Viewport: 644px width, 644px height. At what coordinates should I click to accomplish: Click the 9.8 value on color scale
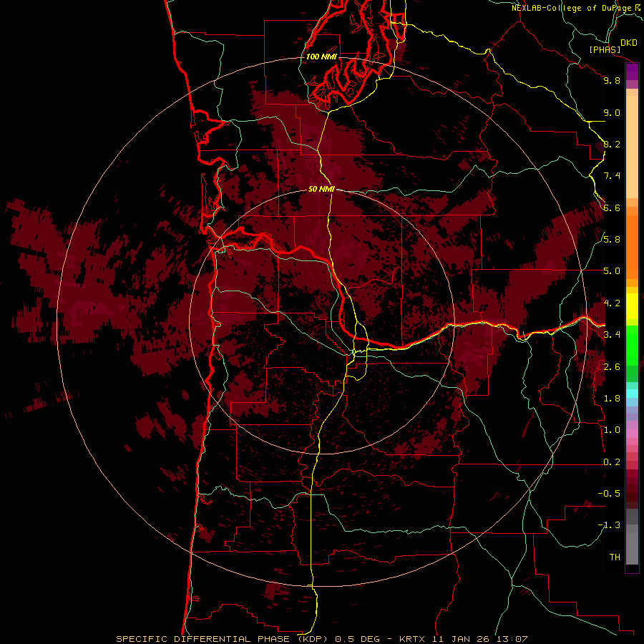(612, 80)
